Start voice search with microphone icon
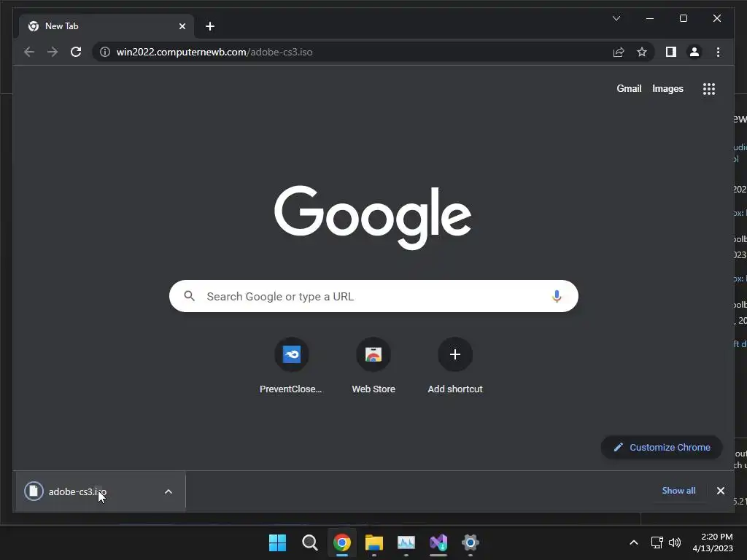This screenshot has height=560, width=747. click(x=557, y=296)
